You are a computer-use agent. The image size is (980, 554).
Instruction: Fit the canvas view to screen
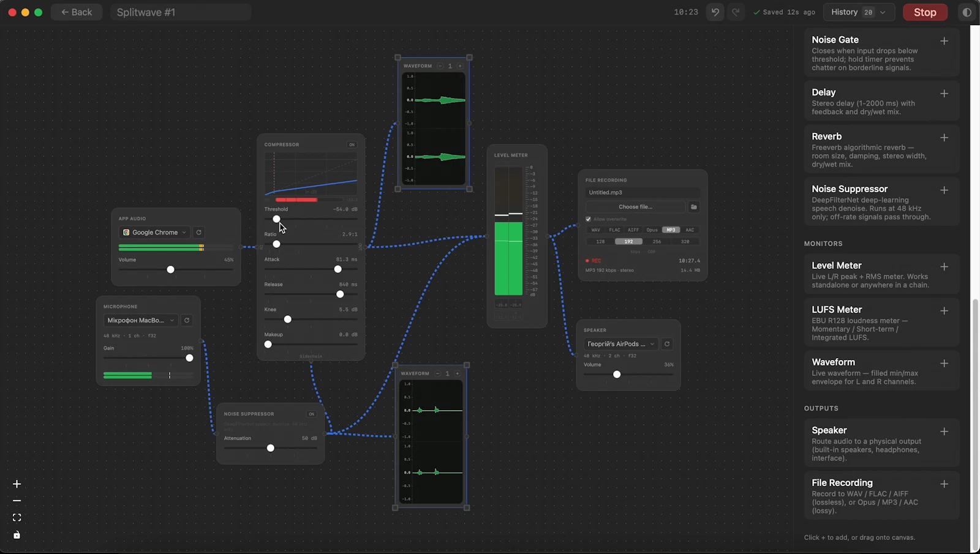pos(17,518)
